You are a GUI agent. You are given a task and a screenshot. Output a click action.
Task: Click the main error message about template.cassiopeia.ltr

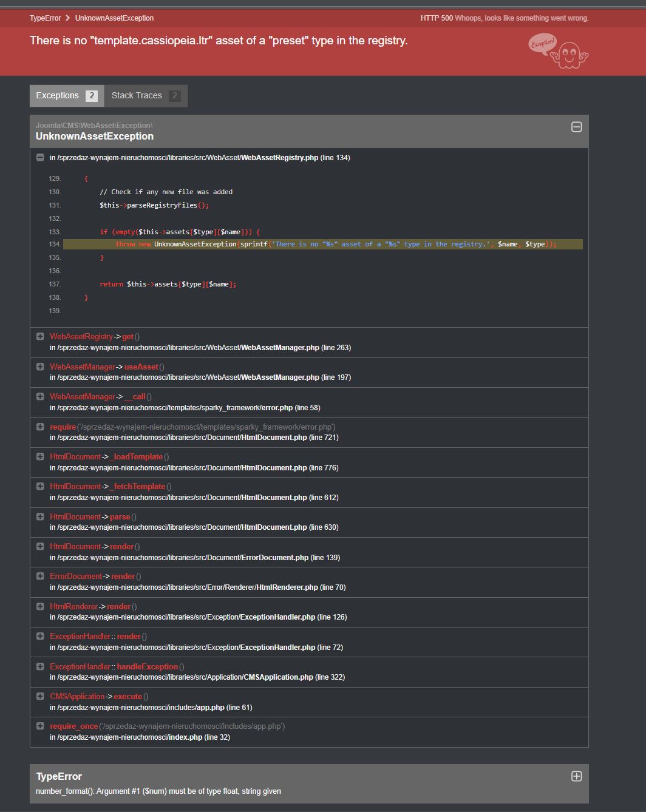(x=219, y=41)
